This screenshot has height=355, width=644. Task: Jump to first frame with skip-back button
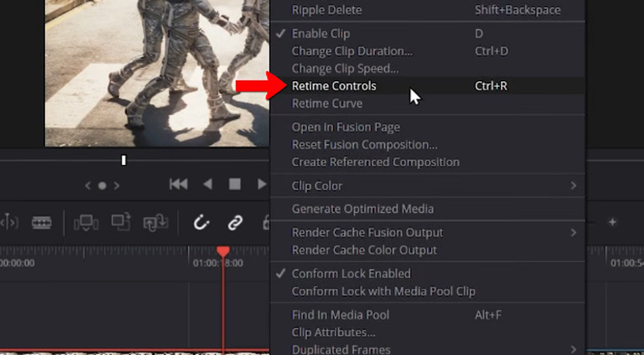pyautogui.click(x=178, y=185)
